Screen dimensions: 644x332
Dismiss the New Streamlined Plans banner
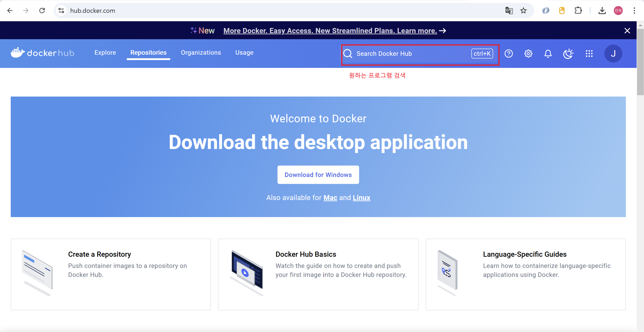tap(627, 31)
